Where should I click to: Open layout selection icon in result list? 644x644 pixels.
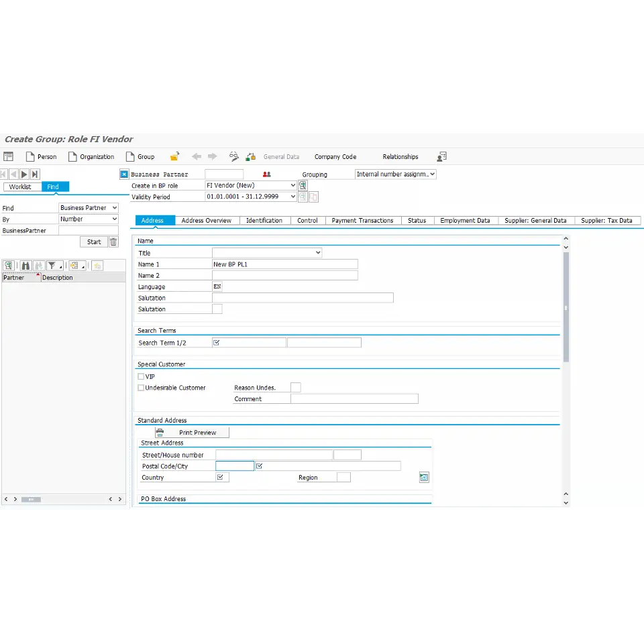pos(74,266)
